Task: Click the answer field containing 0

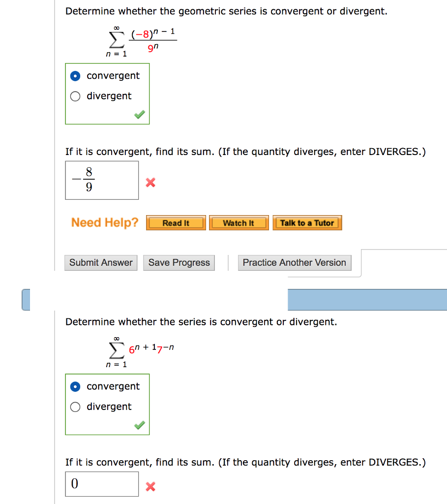Action: coord(102,484)
